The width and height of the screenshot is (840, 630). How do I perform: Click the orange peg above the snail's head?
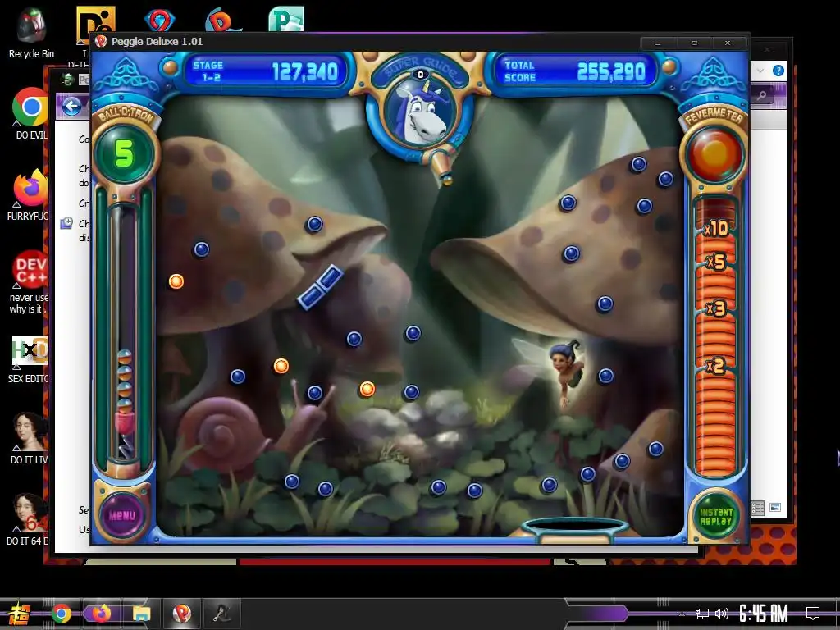point(281,366)
